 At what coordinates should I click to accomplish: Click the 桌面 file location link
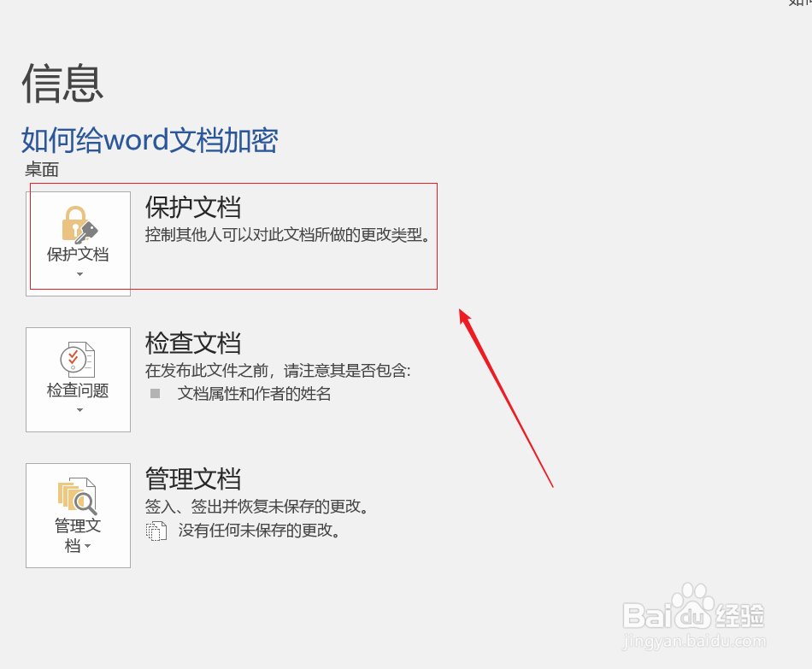click(42, 169)
